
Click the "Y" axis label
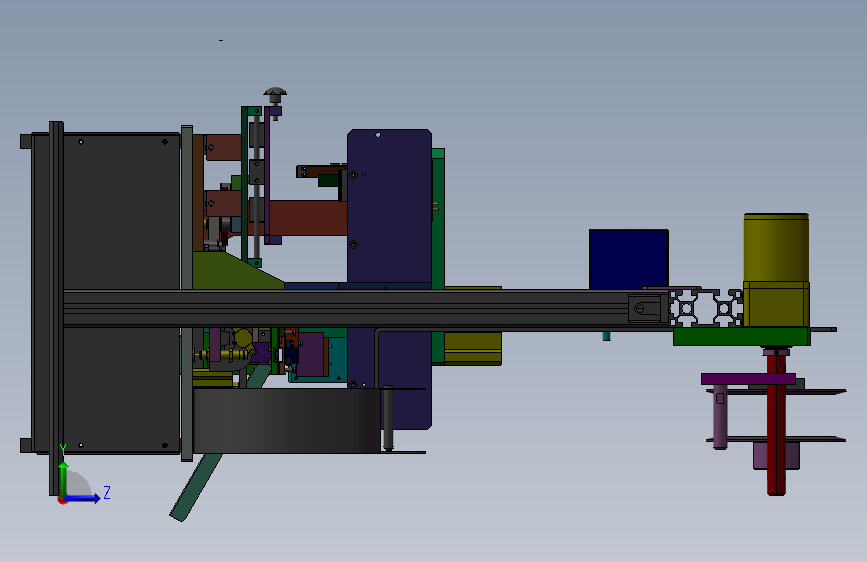(x=63, y=450)
